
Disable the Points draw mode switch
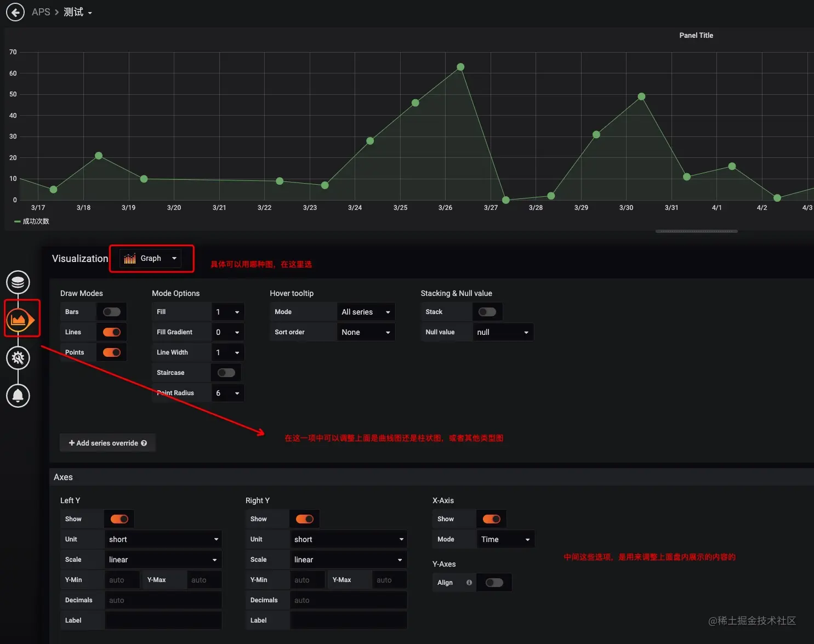(x=112, y=352)
